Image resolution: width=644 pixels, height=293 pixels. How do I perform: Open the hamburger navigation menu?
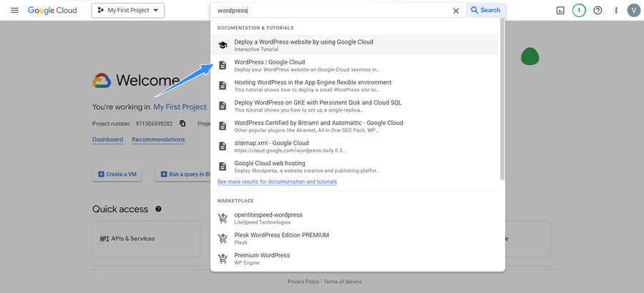(15, 10)
